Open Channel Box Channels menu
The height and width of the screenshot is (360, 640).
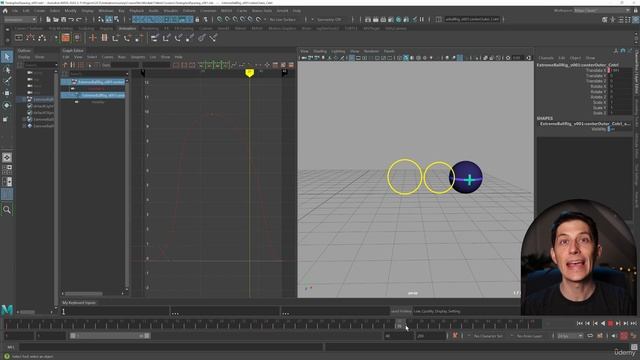point(546,58)
